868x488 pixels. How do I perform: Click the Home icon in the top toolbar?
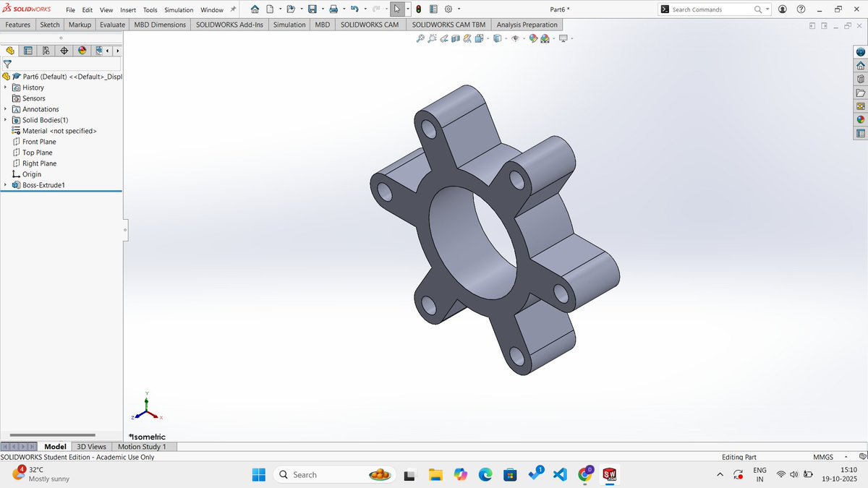click(255, 9)
